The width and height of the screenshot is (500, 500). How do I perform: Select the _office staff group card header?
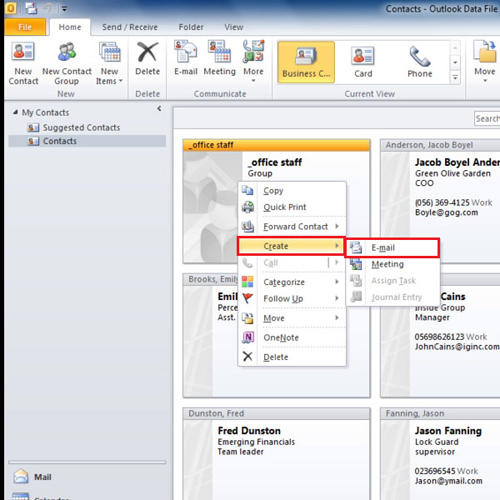click(276, 145)
